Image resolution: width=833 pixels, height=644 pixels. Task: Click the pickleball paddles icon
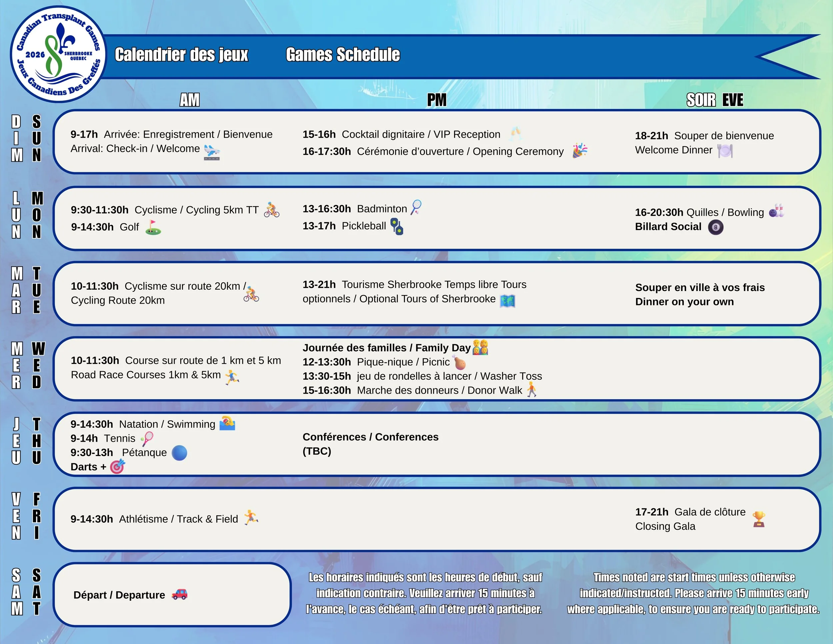pyautogui.click(x=397, y=227)
